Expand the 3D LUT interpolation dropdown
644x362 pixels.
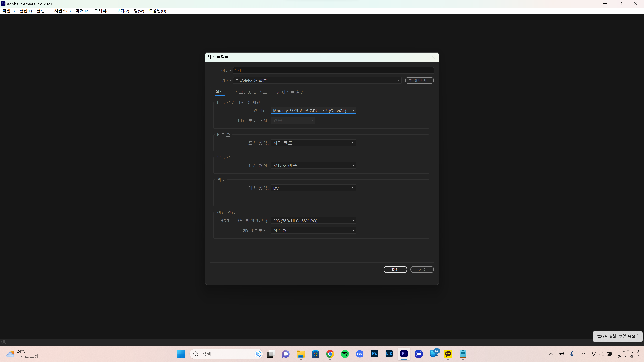313,230
